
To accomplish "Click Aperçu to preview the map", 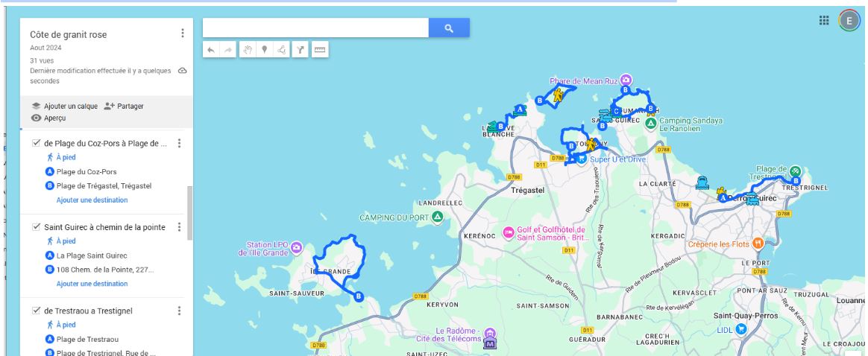I will click(x=48, y=118).
